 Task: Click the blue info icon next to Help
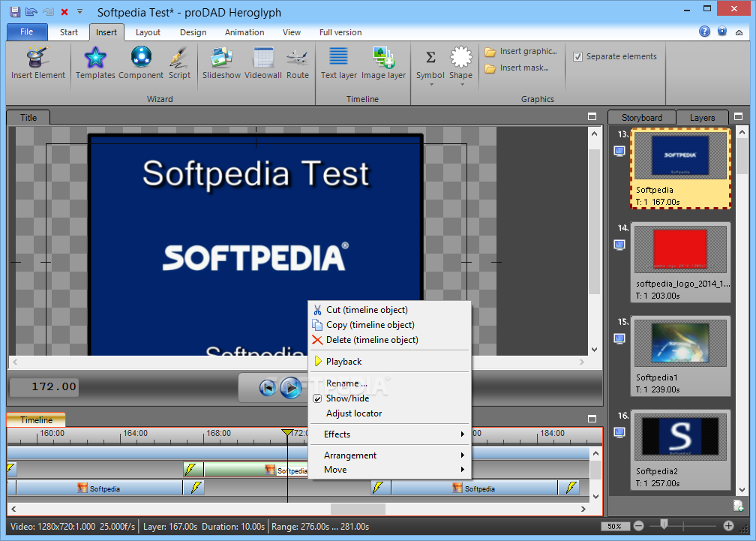click(x=721, y=32)
